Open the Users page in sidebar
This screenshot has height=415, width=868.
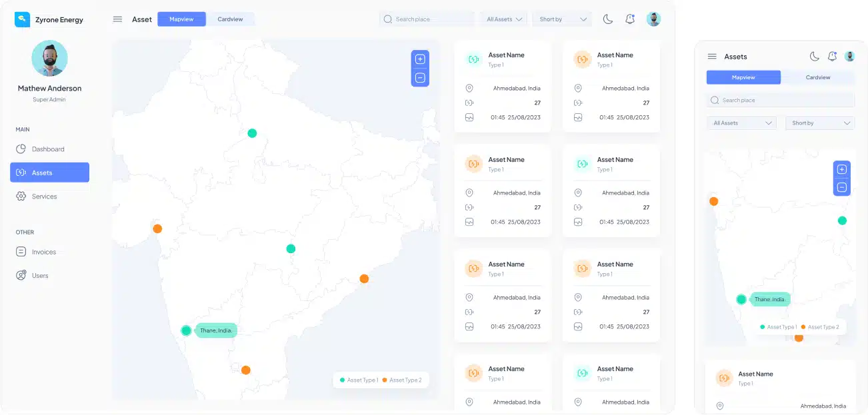pos(40,276)
